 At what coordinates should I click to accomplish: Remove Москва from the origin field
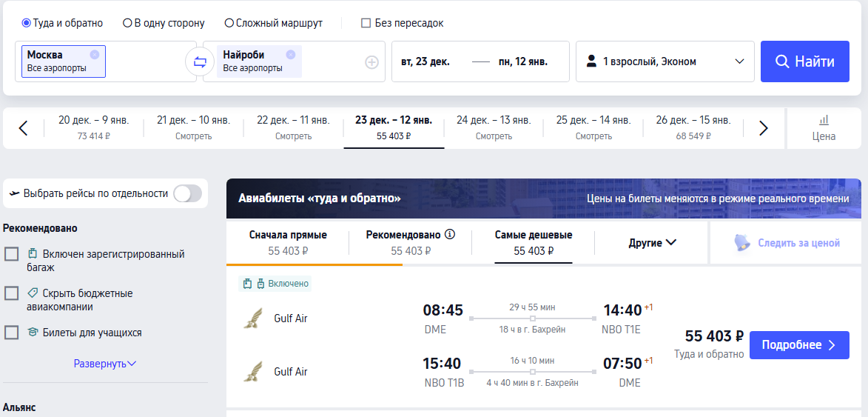[x=95, y=54]
